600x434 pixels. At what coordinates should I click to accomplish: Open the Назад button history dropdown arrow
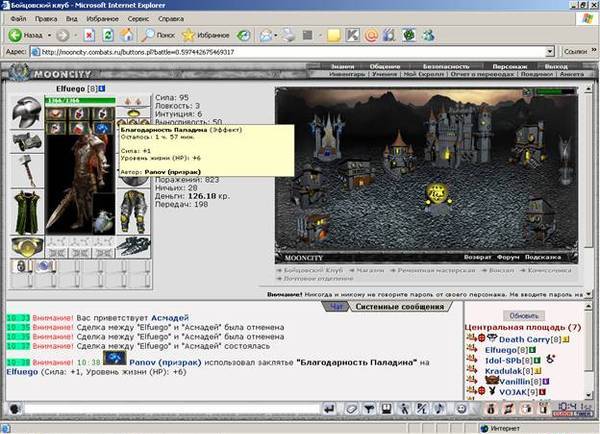49,36
